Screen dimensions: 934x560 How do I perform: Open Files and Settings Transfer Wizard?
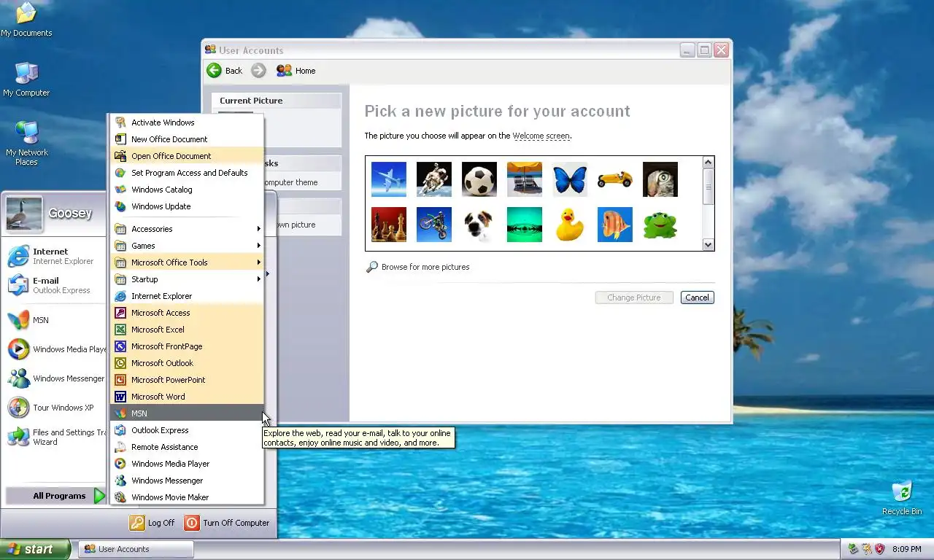click(x=56, y=437)
